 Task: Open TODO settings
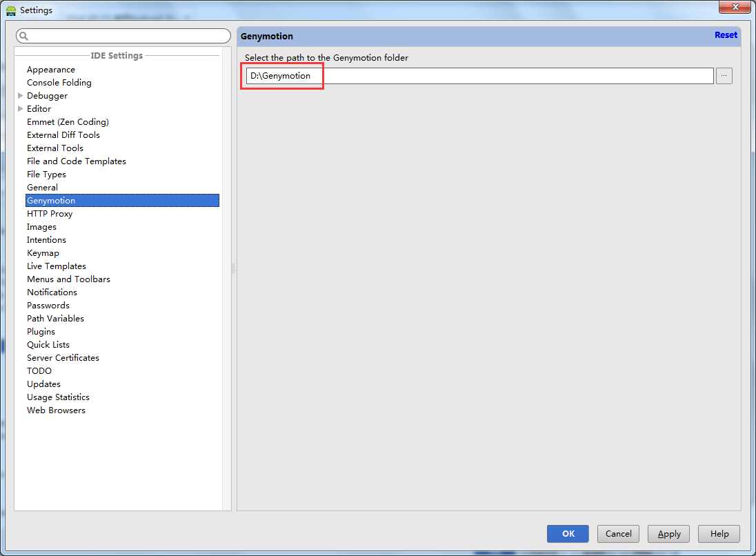(x=39, y=371)
